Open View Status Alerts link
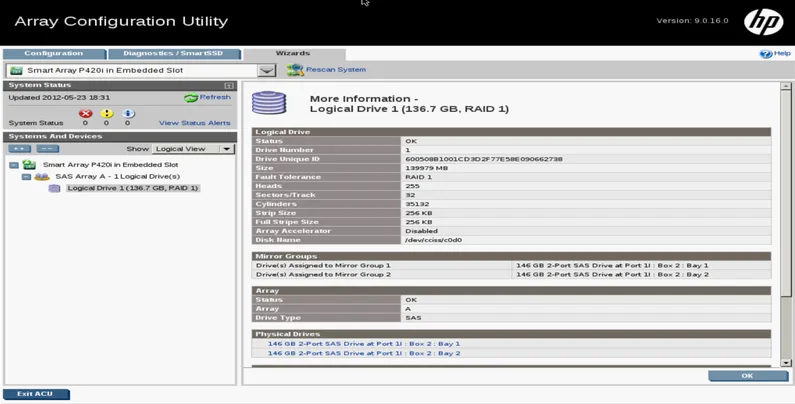 (x=195, y=123)
